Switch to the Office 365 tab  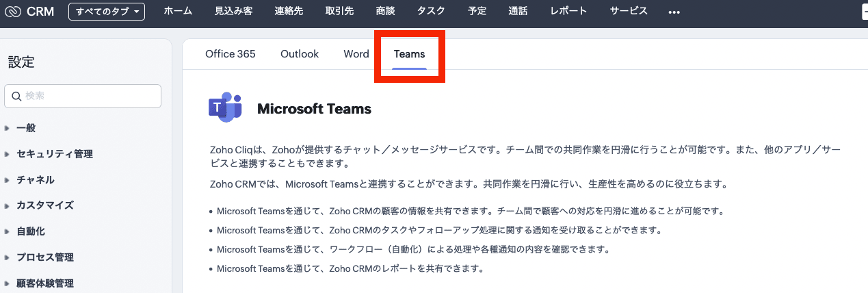(x=231, y=54)
